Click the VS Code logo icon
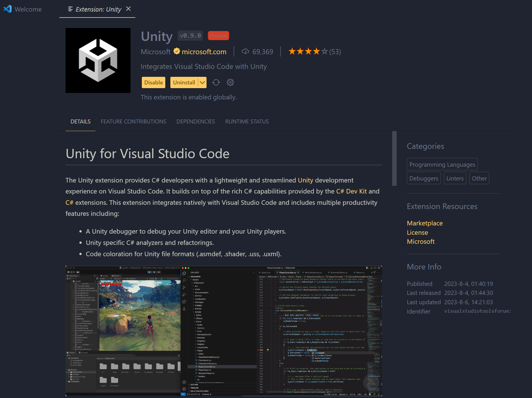This screenshot has width=532, height=398. pos(8,9)
